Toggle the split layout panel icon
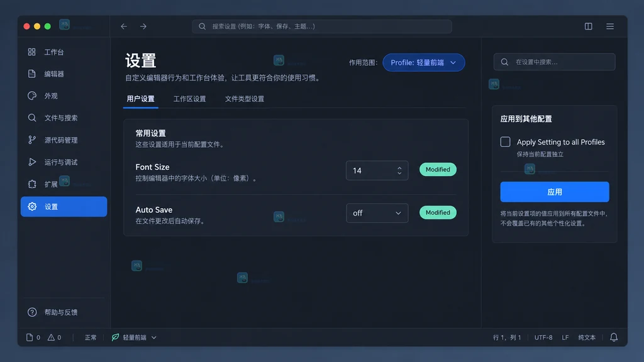The width and height of the screenshot is (644, 362). coord(589,26)
